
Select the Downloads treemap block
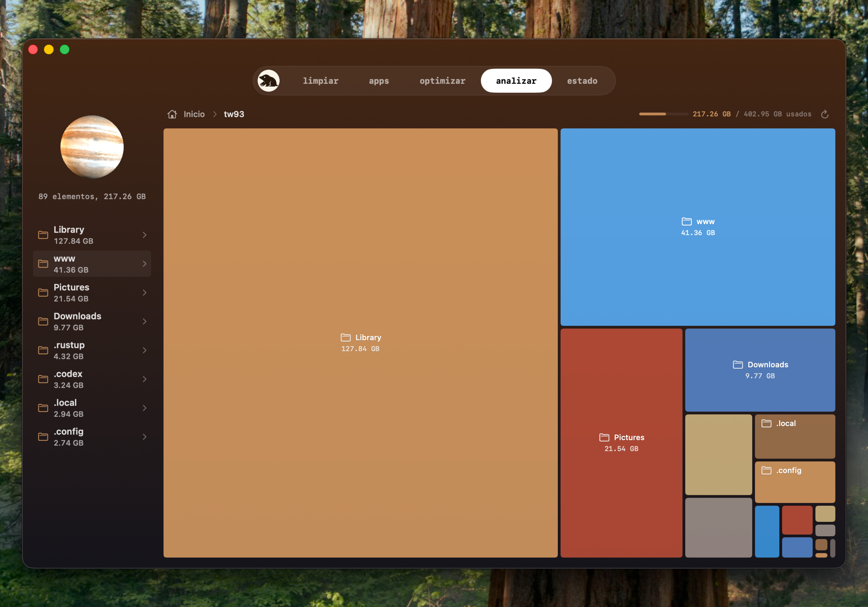tap(760, 370)
